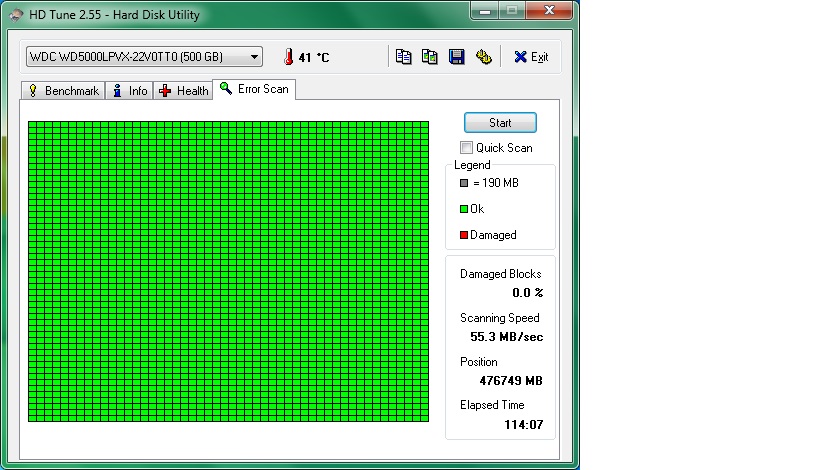
Task: Enable the Quick Scan checkbox
Action: tap(466, 148)
